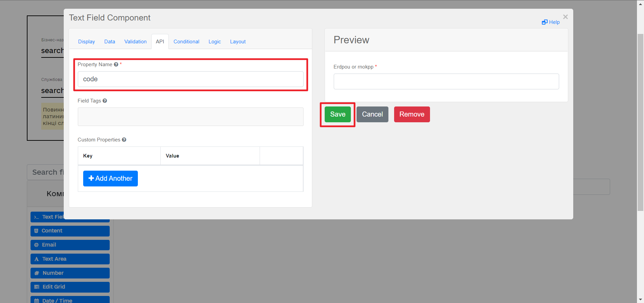
Task: Click the Value column header
Action: click(x=210, y=156)
